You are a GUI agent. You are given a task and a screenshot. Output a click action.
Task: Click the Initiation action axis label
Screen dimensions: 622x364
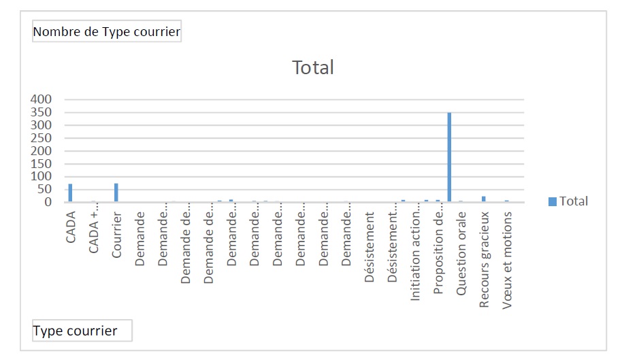pos(415,256)
